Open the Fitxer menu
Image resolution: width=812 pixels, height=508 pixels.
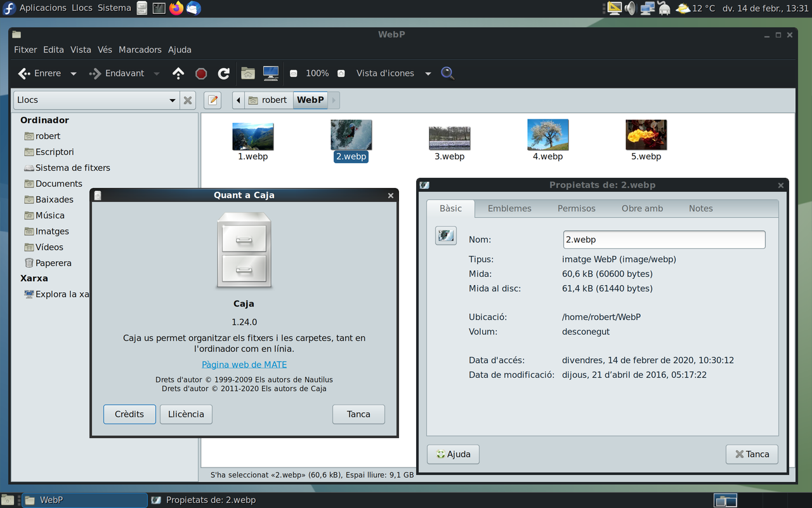click(25, 50)
